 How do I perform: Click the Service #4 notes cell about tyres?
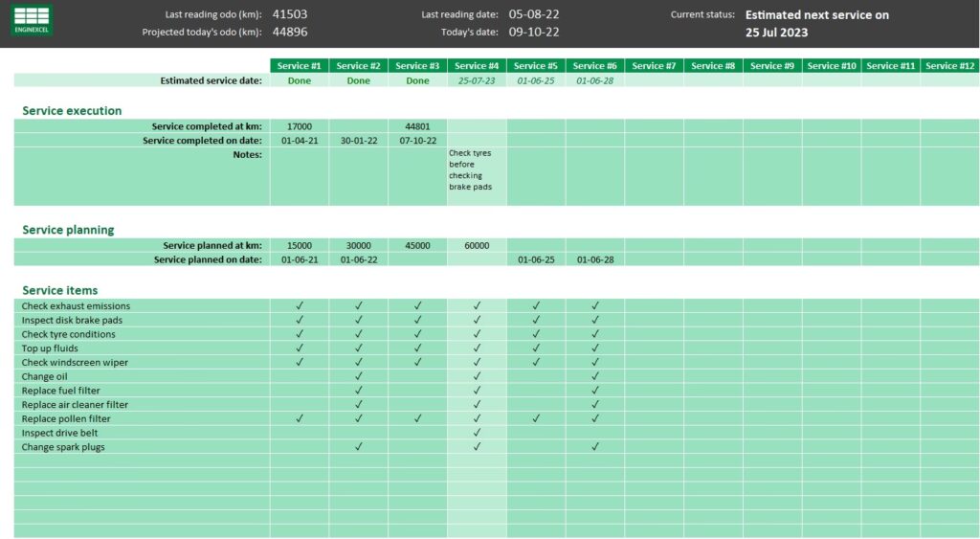click(477, 175)
